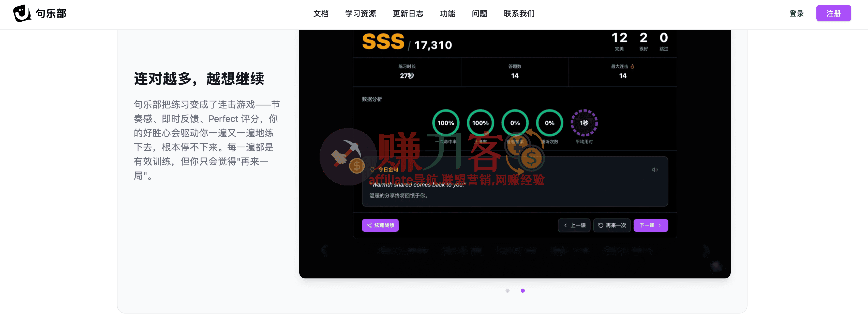
Task: Open the 文档 menu item
Action: pyautogui.click(x=321, y=13)
